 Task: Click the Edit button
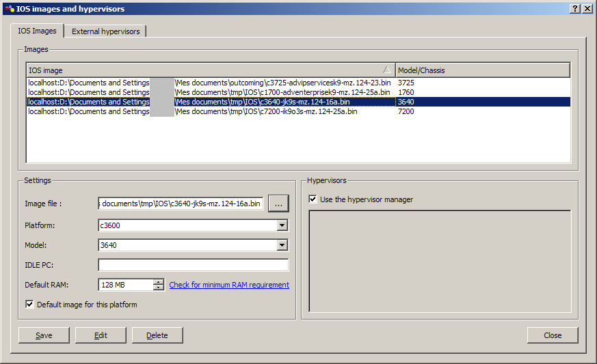pyautogui.click(x=101, y=335)
